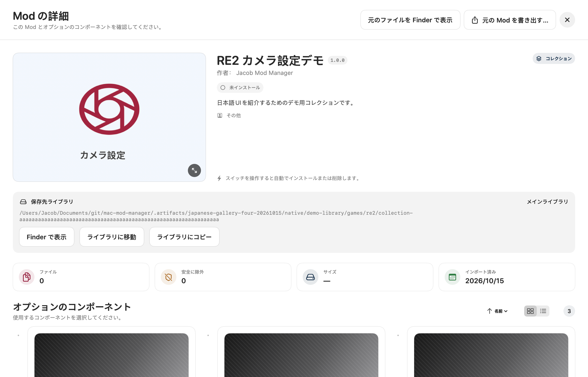Click the 安全に除外 shield icon
Screen dimensions: 588x377
pos(169,277)
